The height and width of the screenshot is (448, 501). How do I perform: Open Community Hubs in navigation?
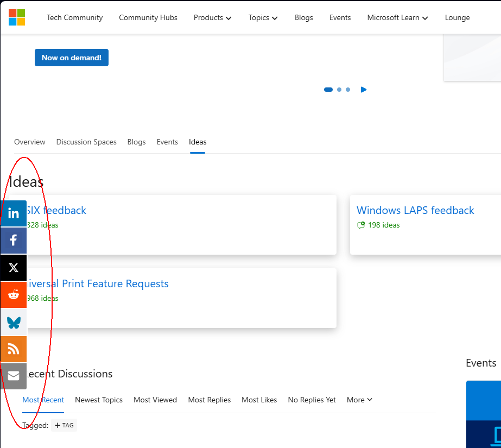pyautogui.click(x=148, y=17)
